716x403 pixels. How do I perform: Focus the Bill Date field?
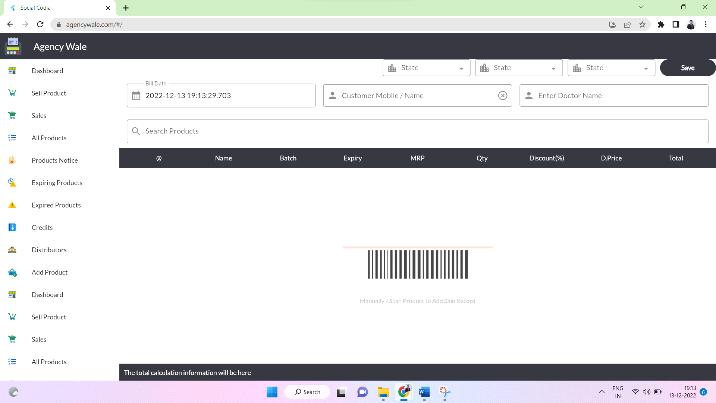tap(221, 95)
